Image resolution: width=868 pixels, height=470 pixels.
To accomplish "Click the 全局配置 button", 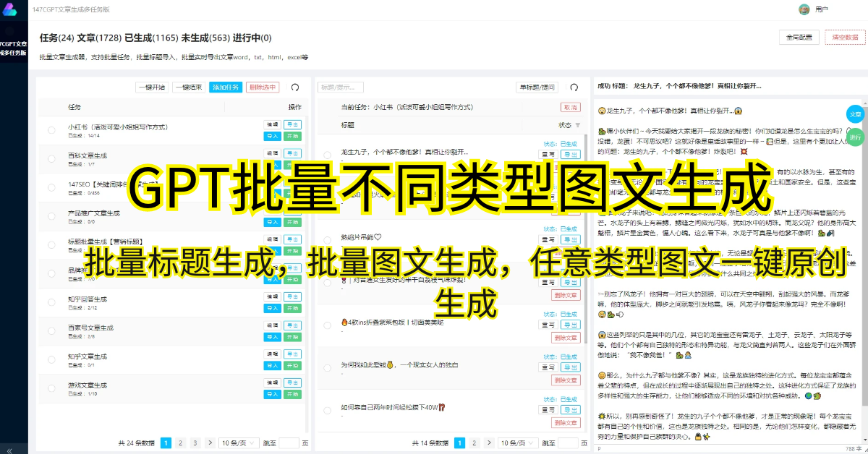I will coord(799,38).
